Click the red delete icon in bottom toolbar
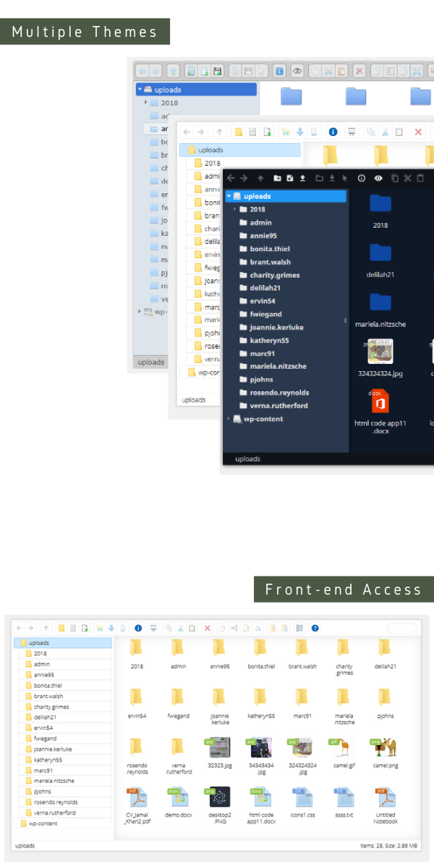This screenshot has height=868, width=434. pyautogui.click(x=208, y=628)
